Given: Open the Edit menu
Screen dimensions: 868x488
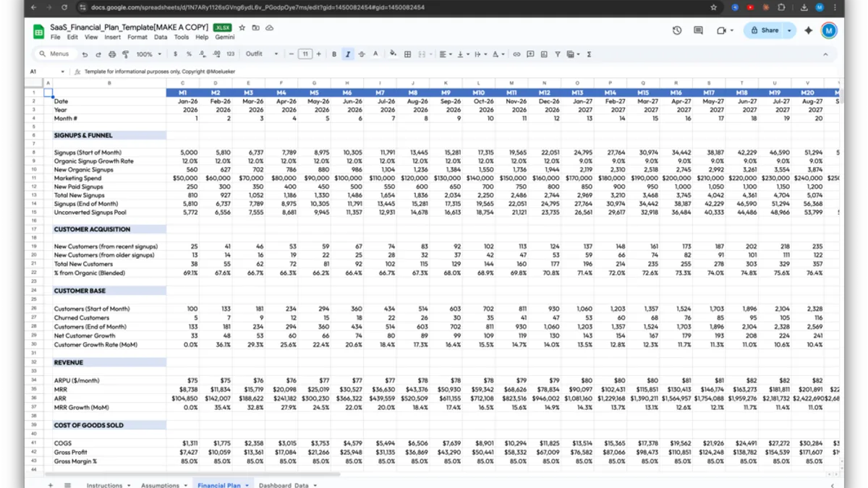Looking at the screenshot, I should (73, 37).
